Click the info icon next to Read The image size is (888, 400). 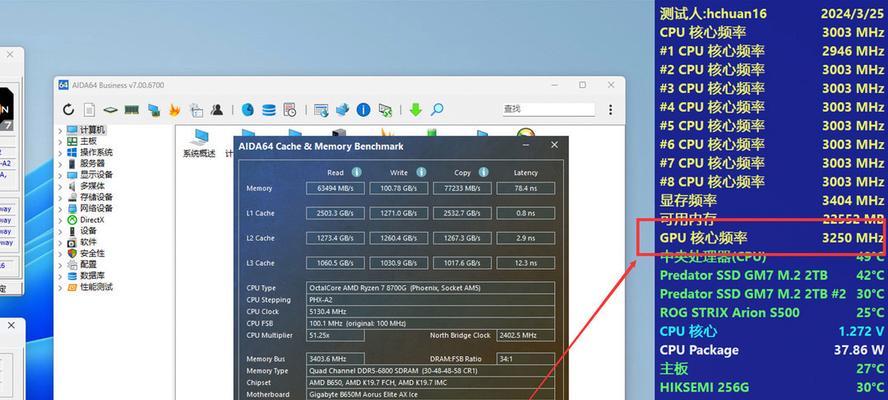pos(356,172)
